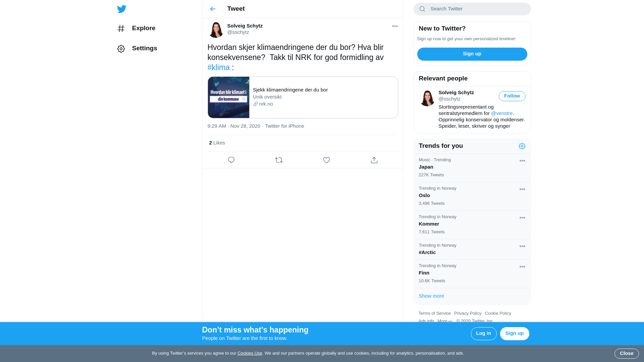644x362 pixels.
Task: Open Solveig Schytz's tweet avatar
Action: [216, 29]
